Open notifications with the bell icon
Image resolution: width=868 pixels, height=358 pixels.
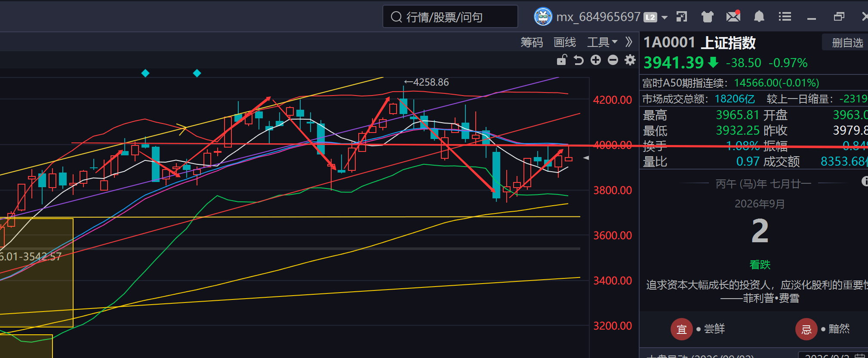(x=759, y=17)
